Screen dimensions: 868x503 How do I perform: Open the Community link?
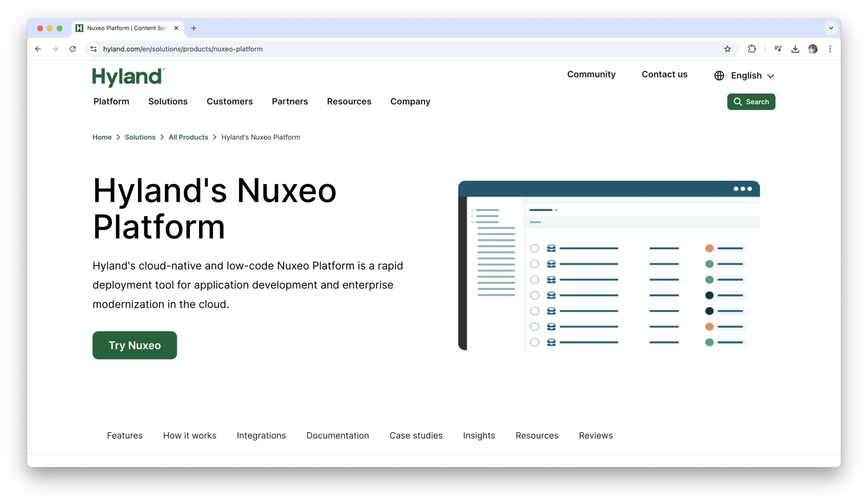click(x=591, y=75)
